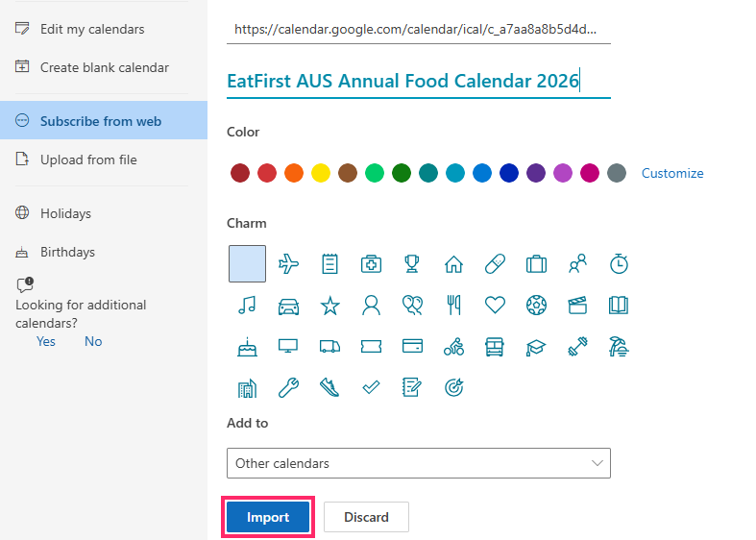This screenshot has width=756, height=540.
Task: Click the calendar URL input field
Action: click(x=419, y=30)
